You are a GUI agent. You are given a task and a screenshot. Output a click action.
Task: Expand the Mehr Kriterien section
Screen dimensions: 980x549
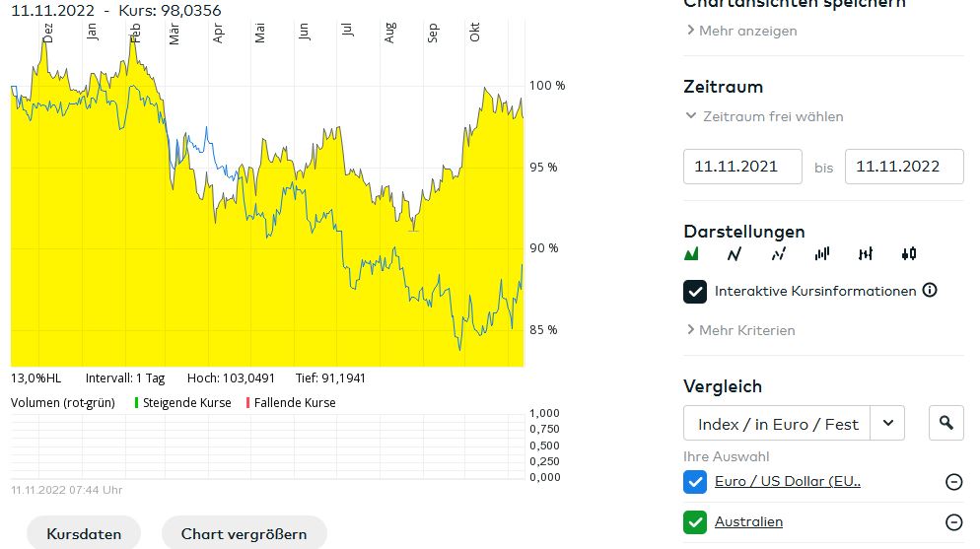coord(740,330)
